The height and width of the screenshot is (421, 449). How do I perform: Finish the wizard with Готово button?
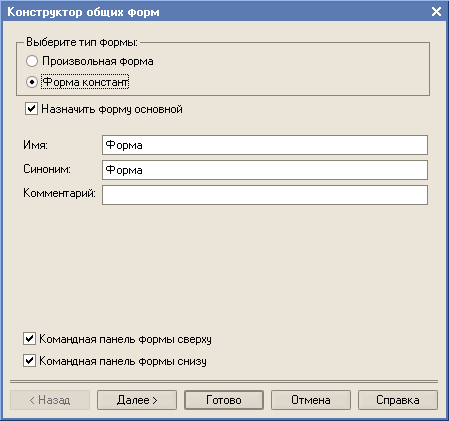(224, 400)
